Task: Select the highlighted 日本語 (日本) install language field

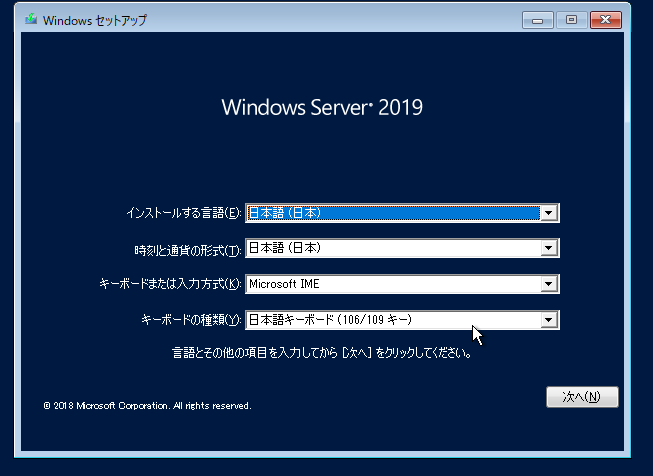Action: tap(402, 213)
